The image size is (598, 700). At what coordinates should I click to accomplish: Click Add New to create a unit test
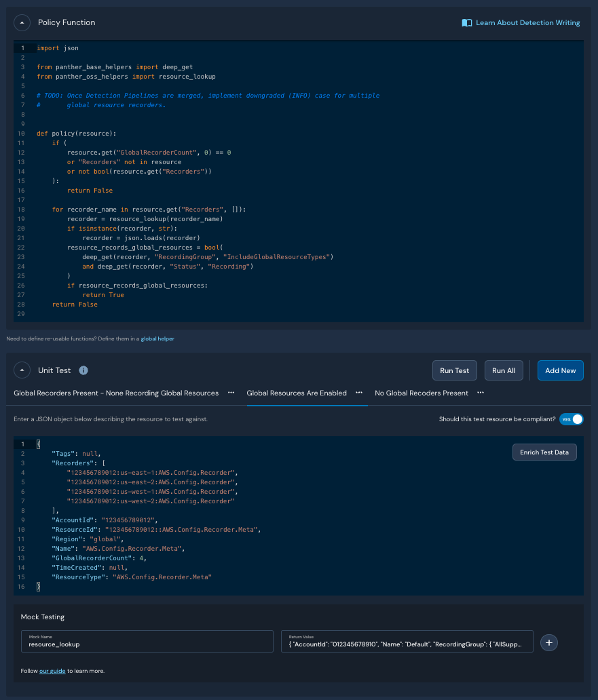(x=560, y=370)
